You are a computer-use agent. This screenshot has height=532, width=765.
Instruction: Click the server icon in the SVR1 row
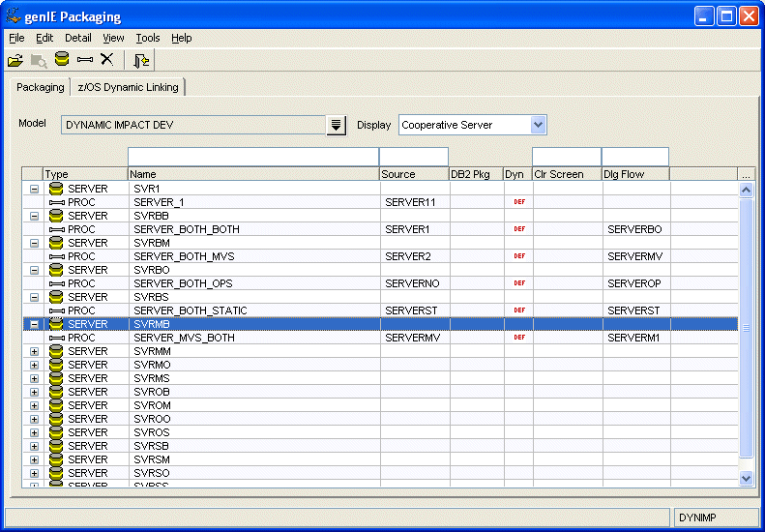[x=56, y=189]
